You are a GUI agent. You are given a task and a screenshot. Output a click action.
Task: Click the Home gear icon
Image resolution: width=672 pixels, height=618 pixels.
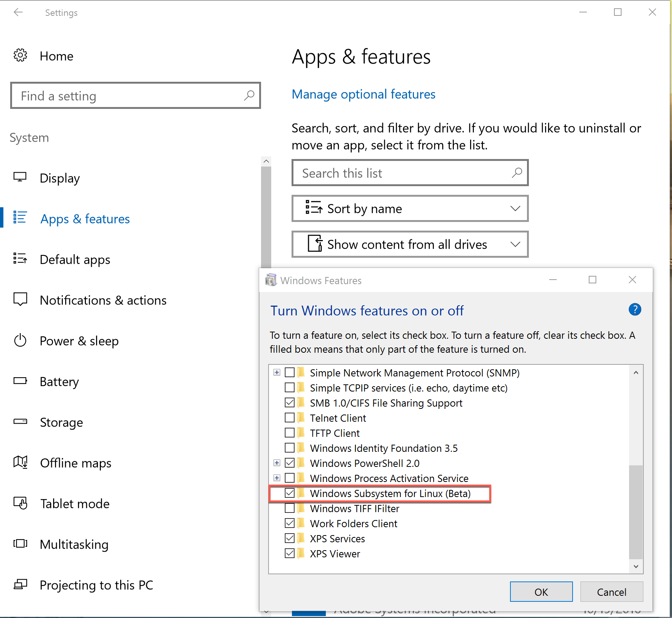[20, 55]
